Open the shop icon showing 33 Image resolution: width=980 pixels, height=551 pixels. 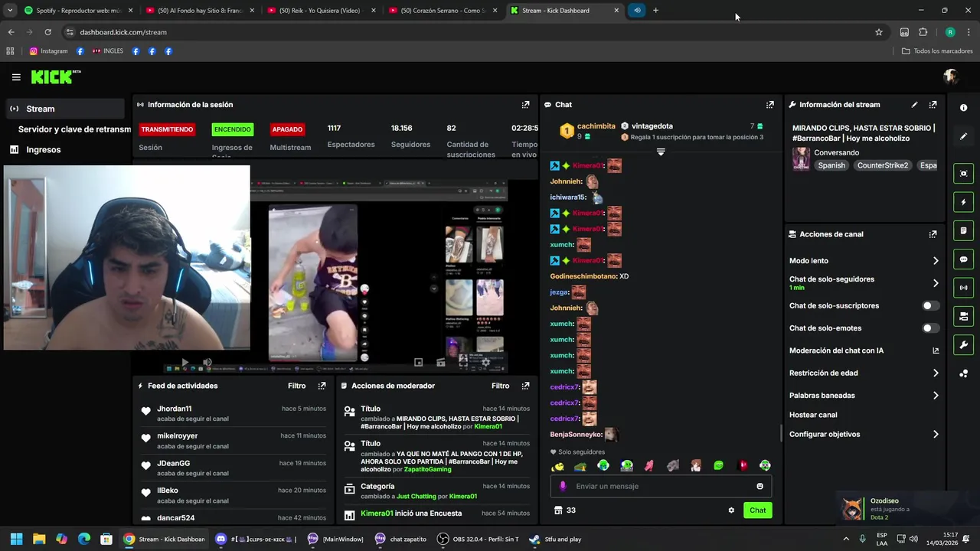(x=564, y=510)
